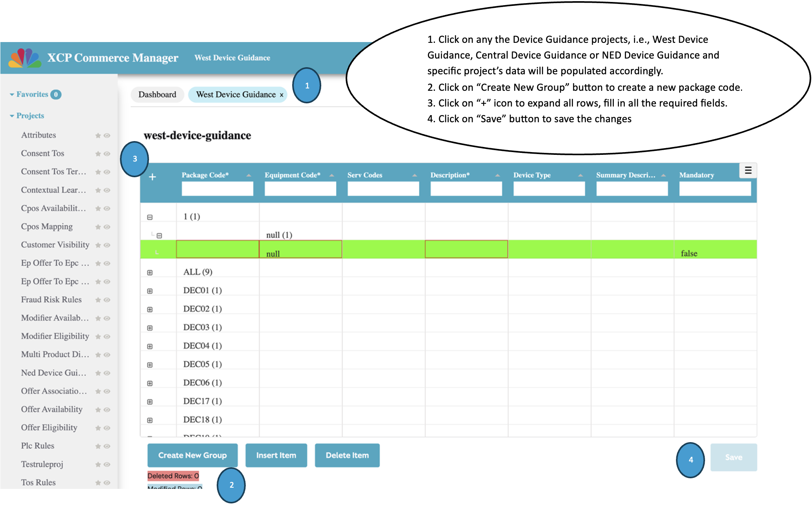Sort by Summary Descri… column arrow
The width and height of the screenshot is (812, 505).
point(663,175)
